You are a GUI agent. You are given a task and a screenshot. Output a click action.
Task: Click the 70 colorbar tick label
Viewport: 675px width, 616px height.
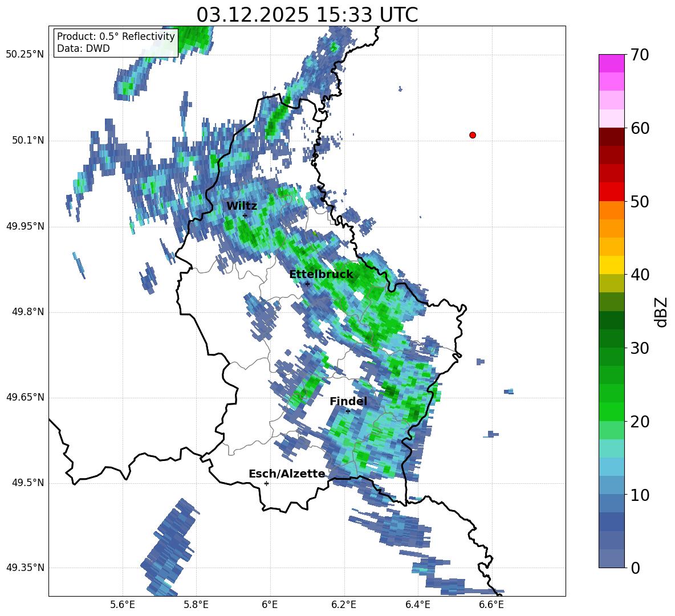[x=640, y=55]
